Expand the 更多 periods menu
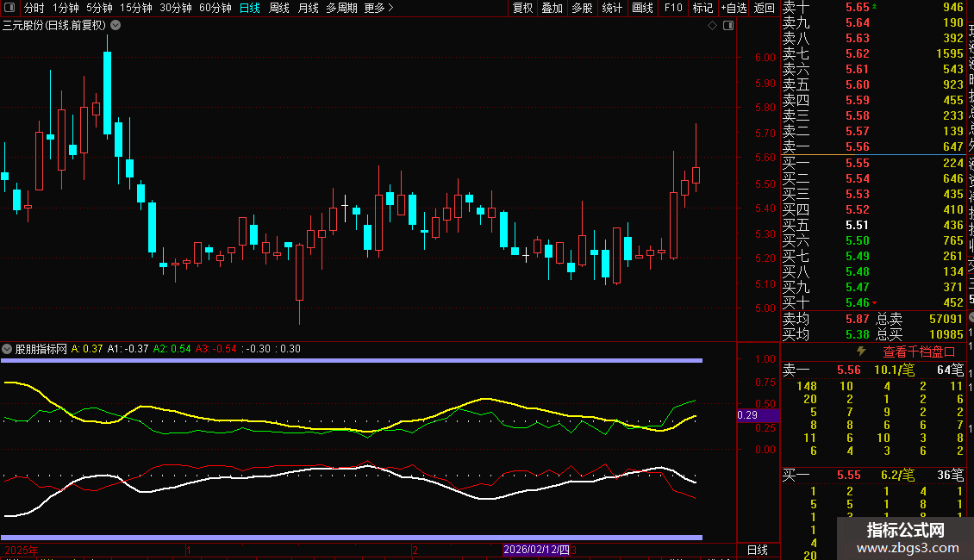This screenshot has width=974, height=560. 378,8
